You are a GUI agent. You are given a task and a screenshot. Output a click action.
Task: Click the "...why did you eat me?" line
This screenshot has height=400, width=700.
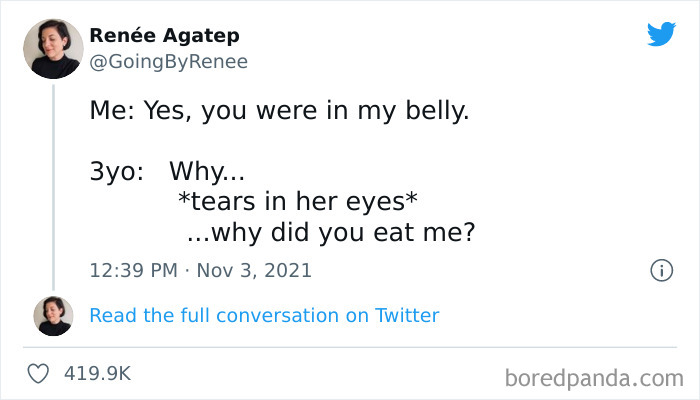coord(330,232)
